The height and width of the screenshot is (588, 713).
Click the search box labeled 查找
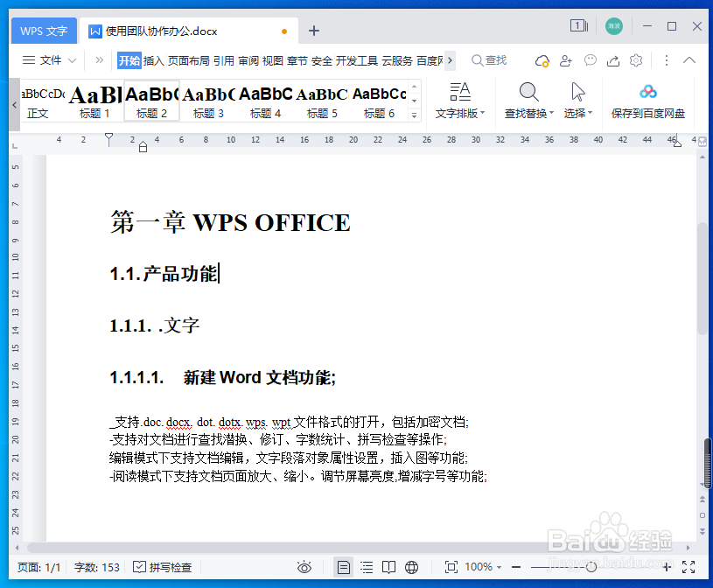click(x=489, y=60)
